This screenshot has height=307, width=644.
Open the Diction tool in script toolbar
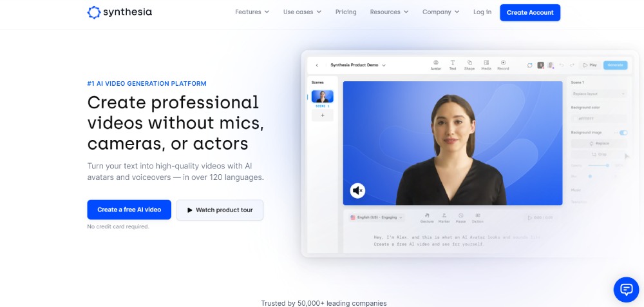(478, 218)
